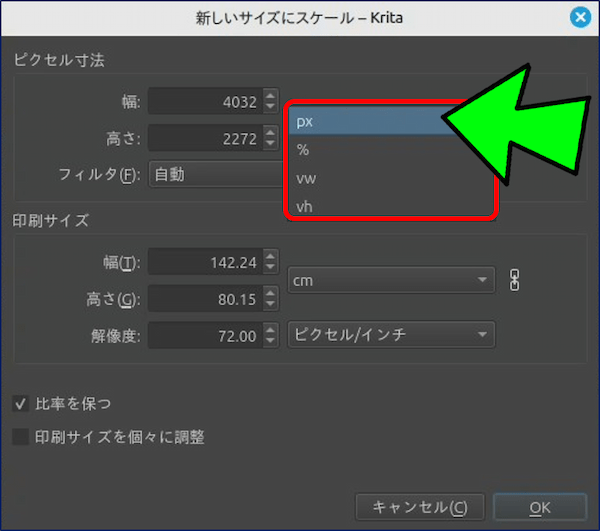Open the フィルタ dropdown set to 自動
Screen dimensions: 600x531
tap(215, 174)
